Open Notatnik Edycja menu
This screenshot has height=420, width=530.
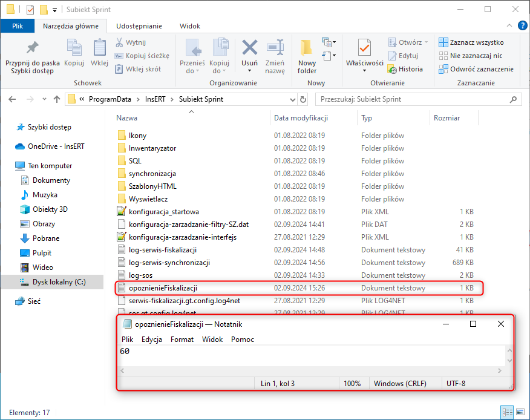pos(152,340)
